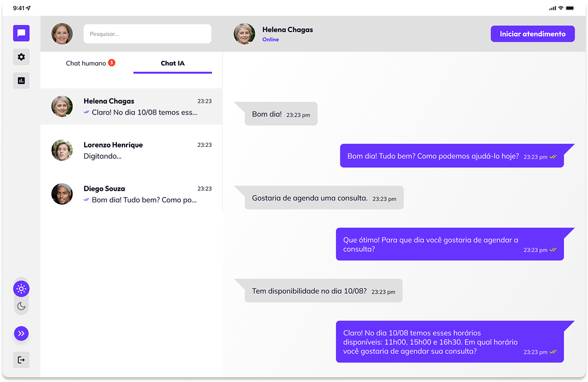The image size is (588, 382).
Task: Click the Wi-Fi icon in status bar
Action: [561, 8]
